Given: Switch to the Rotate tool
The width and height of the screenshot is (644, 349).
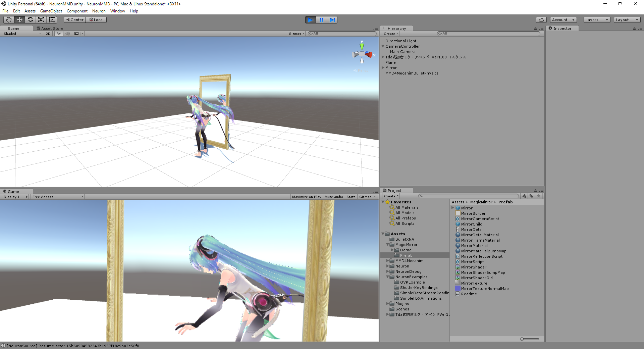Looking at the screenshot, I should pos(30,19).
